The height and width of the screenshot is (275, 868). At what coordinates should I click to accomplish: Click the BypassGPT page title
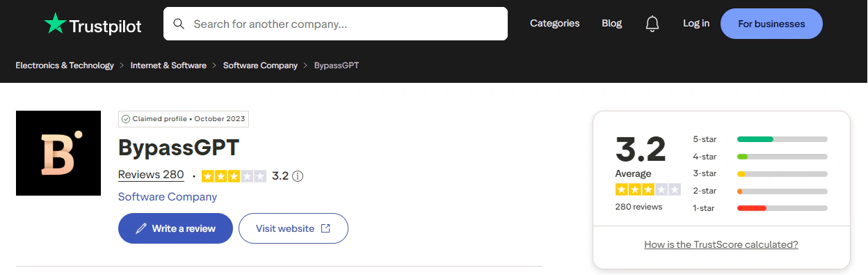179,148
